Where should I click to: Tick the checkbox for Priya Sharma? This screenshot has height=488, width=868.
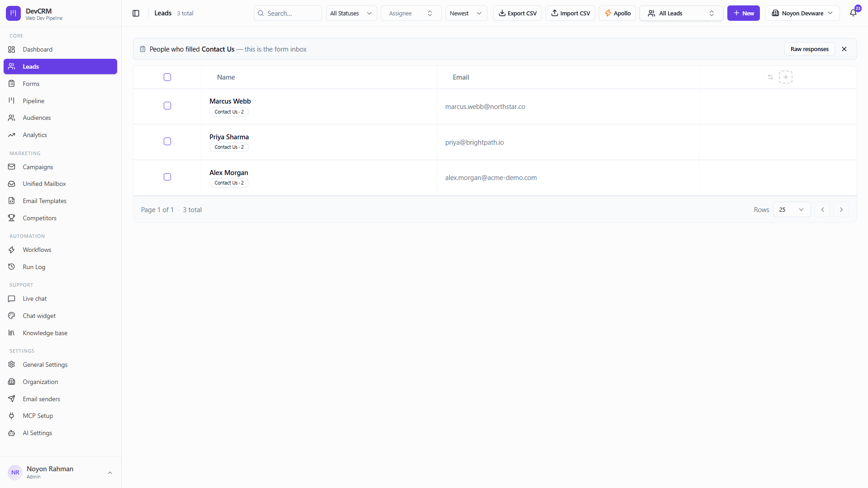167,142
